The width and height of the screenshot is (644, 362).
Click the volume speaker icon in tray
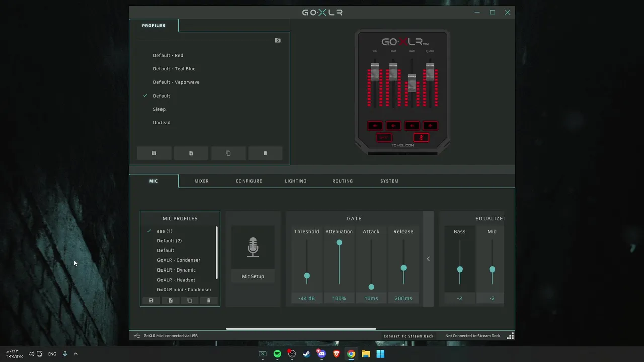pyautogui.click(x=31, y=354)
